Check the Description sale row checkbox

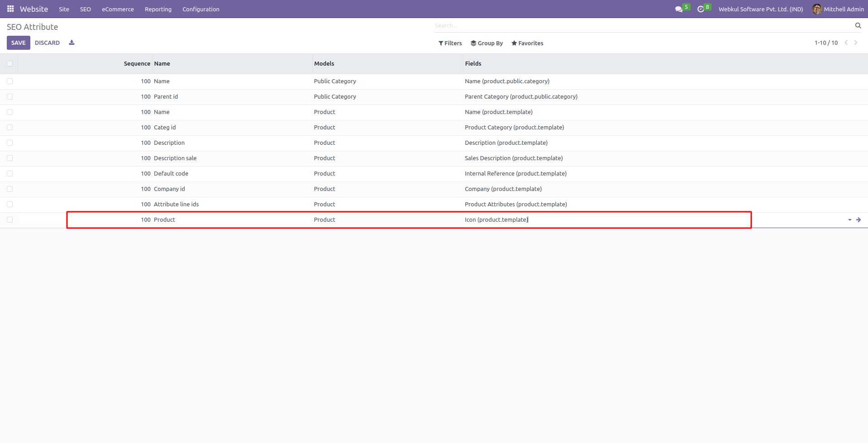tap(10, 158)
